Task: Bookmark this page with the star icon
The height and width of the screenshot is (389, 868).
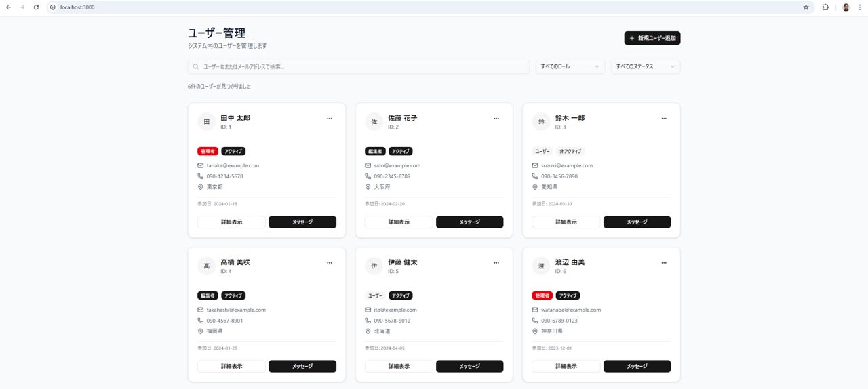Action: click(806, 7)
